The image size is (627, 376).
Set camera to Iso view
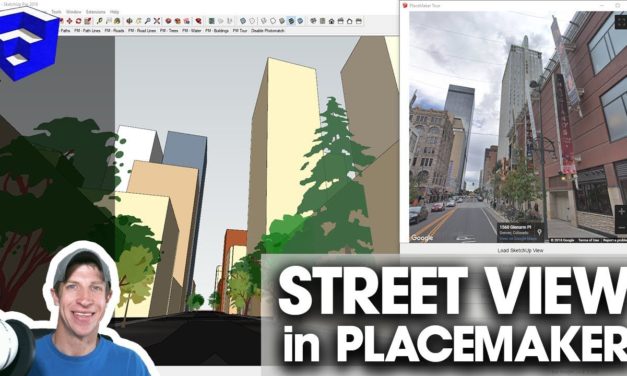pos(313,21)
